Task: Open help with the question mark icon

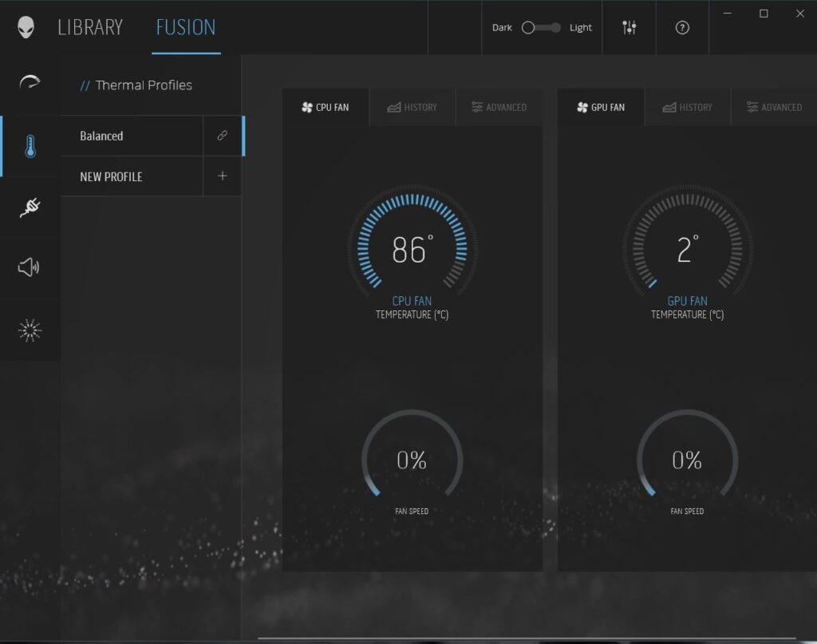Action: pos(682,28)
